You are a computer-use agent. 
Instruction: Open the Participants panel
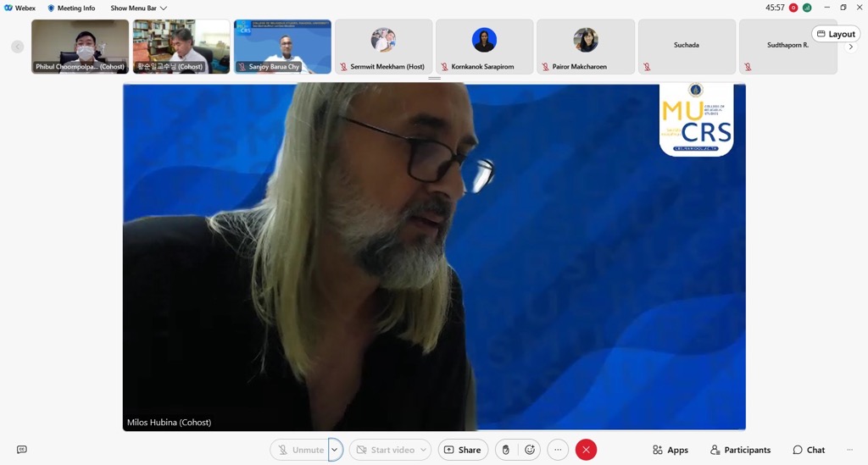741,450
